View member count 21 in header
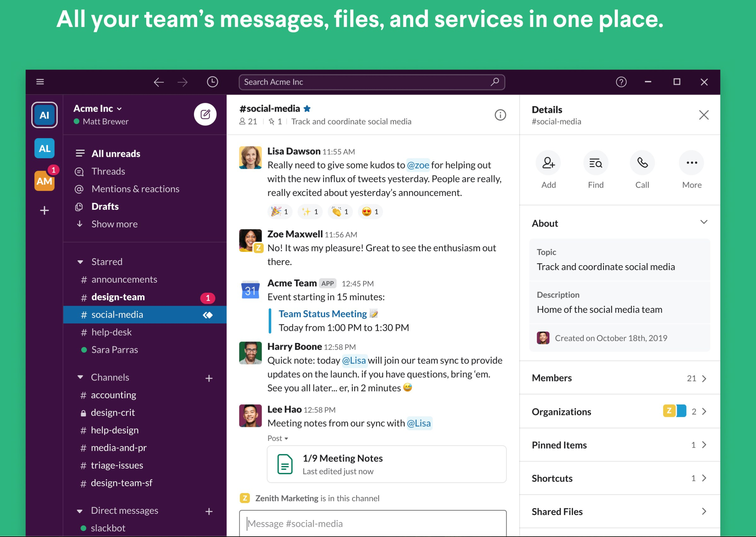Image resolution: width=756 pixels, height=537 pixels. click(248, 122)
